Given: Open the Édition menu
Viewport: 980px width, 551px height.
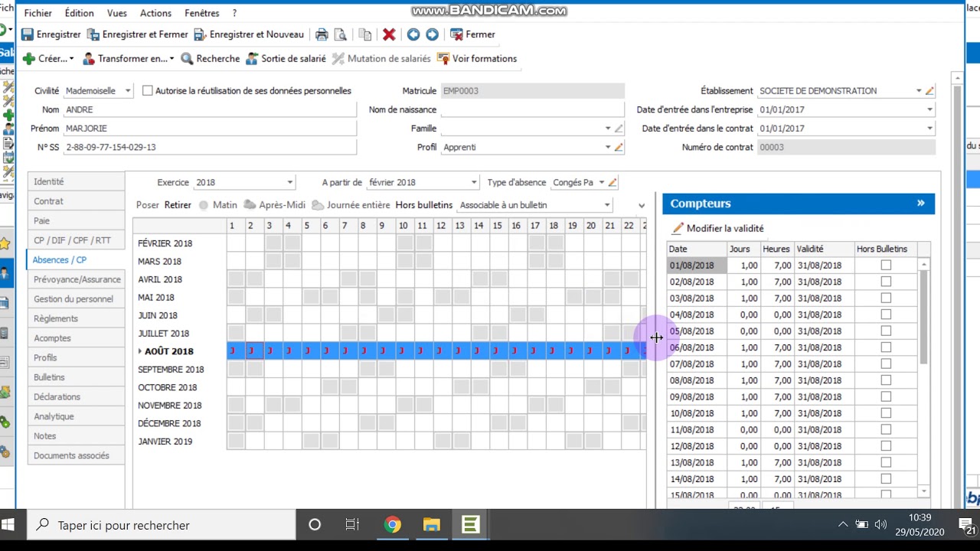Looking at the screenshot, I should [x=79, y=13].
